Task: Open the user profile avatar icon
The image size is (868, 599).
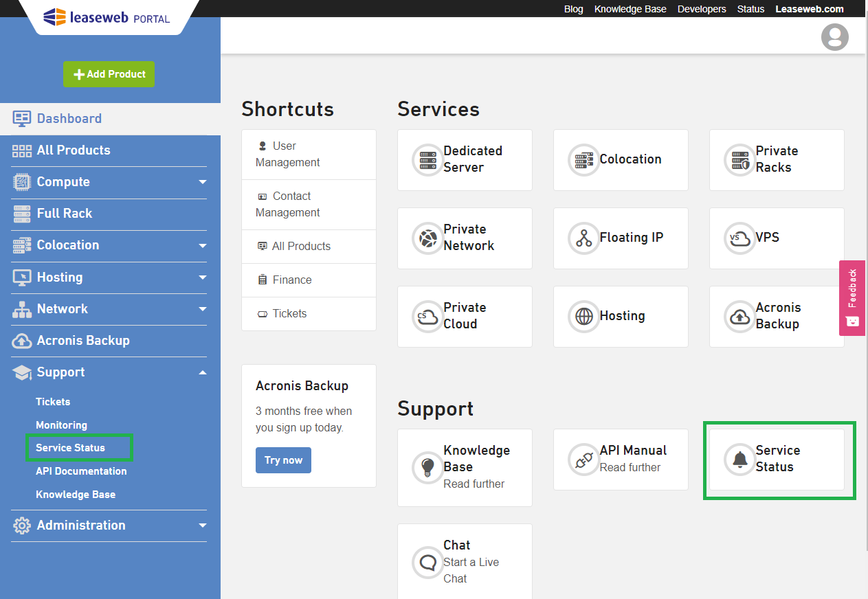Action: point(835,36)
